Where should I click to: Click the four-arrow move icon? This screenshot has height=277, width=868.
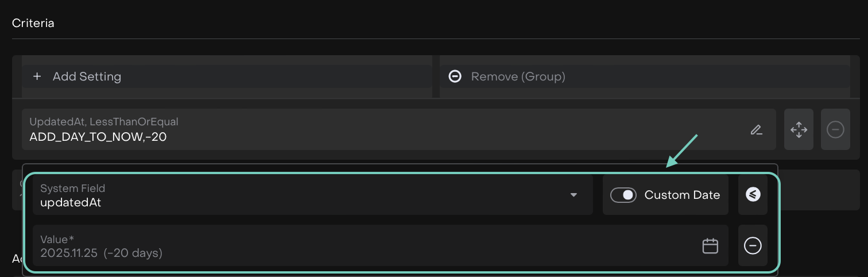799,130
